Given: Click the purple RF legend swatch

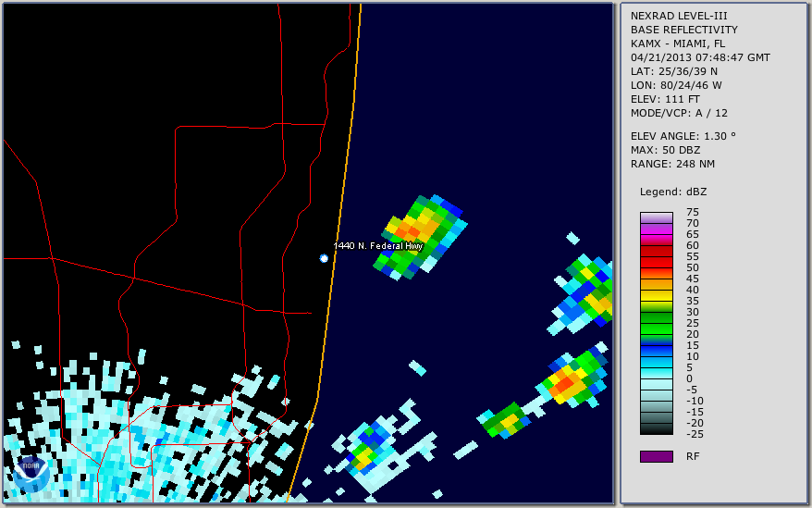Looking at the screenshot, I should (656, 456).
